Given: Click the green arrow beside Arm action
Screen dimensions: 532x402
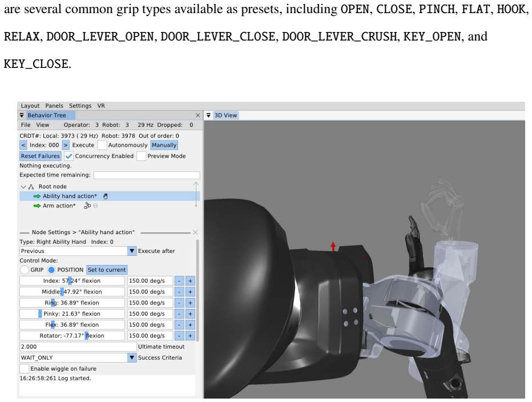Looking at the screenshot, I should (x=37, y=206).
